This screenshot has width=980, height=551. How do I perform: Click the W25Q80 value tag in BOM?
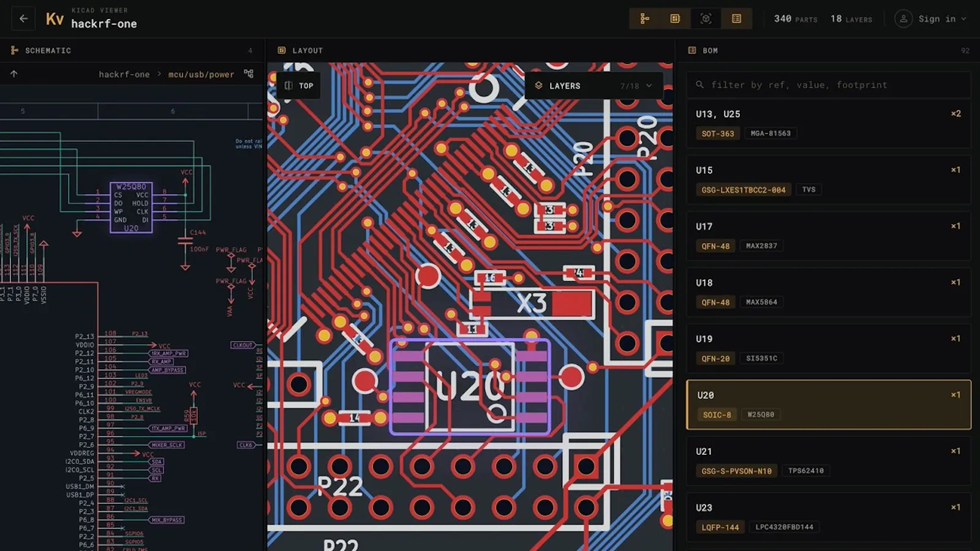[x=761, y=415]
